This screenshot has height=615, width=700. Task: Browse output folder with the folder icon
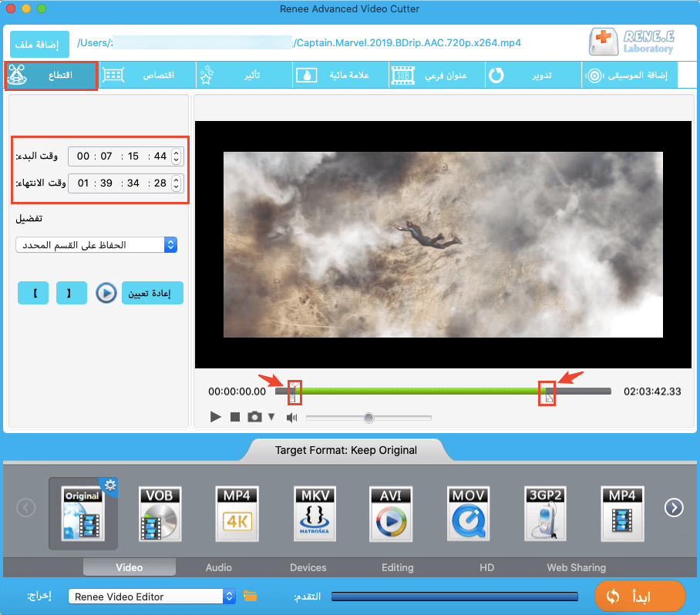(x=250, y=596)
